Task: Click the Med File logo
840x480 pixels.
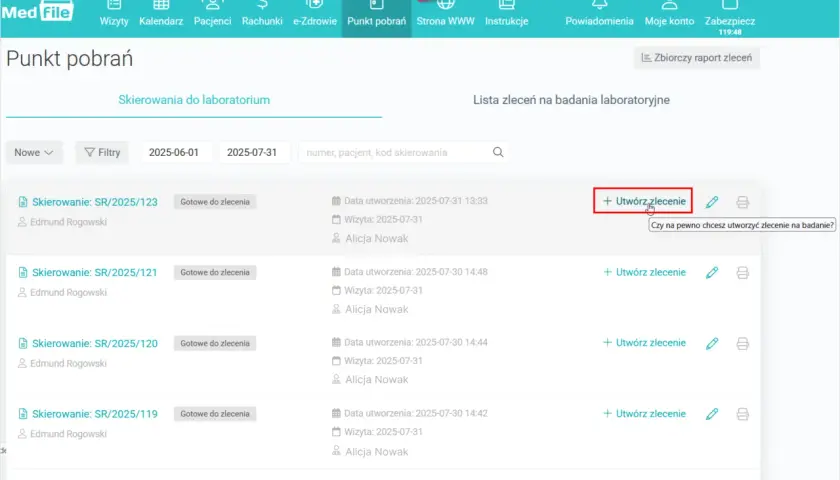Action: coord(36,12)
